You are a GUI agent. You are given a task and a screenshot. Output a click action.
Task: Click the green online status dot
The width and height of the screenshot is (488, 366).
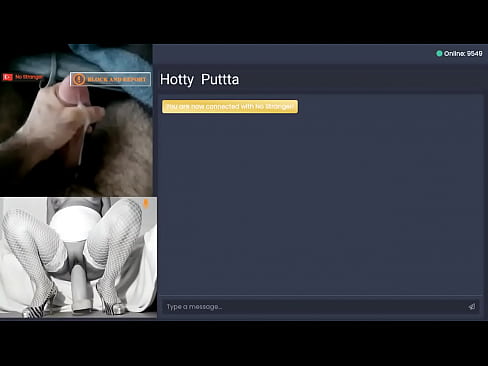pos(439,53)
